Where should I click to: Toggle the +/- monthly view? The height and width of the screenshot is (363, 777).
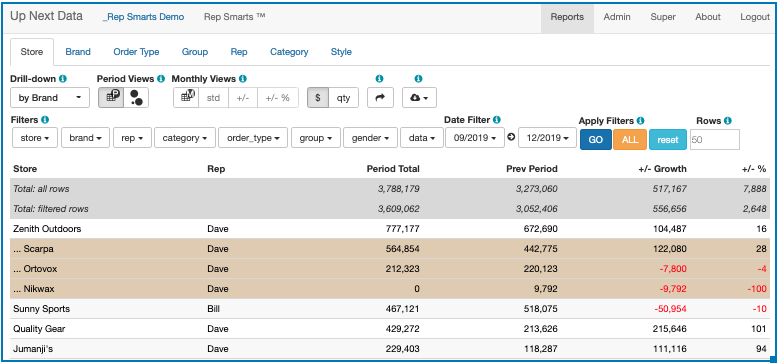point(243,98)
